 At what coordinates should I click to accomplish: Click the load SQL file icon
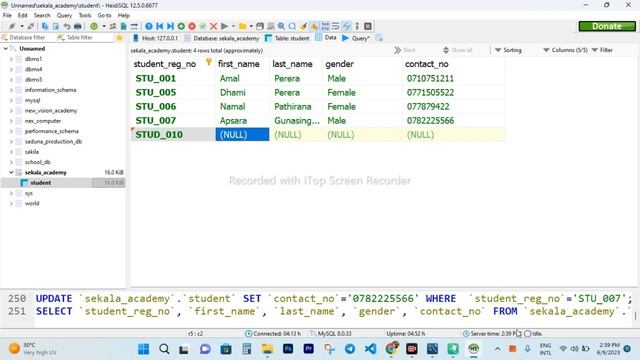123,26
